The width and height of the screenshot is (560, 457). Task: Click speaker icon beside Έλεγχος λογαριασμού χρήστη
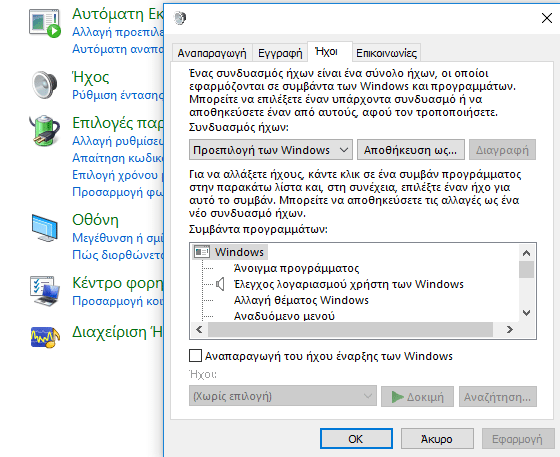220,284
